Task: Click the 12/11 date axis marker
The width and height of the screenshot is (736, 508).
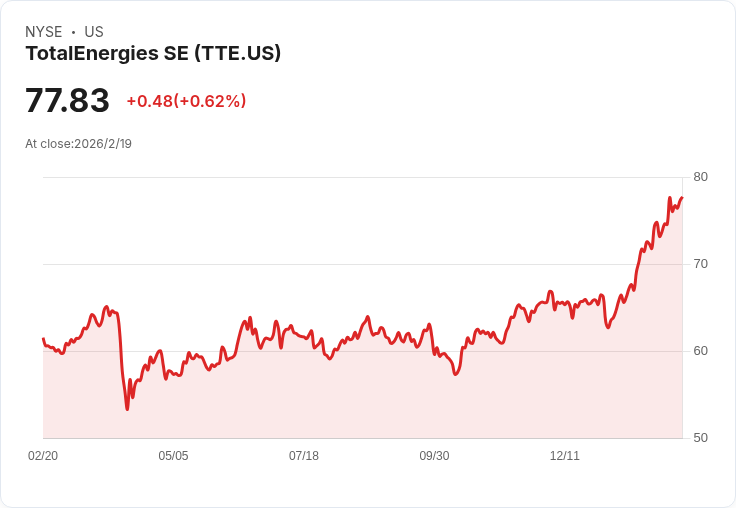Action: (565, 456)
